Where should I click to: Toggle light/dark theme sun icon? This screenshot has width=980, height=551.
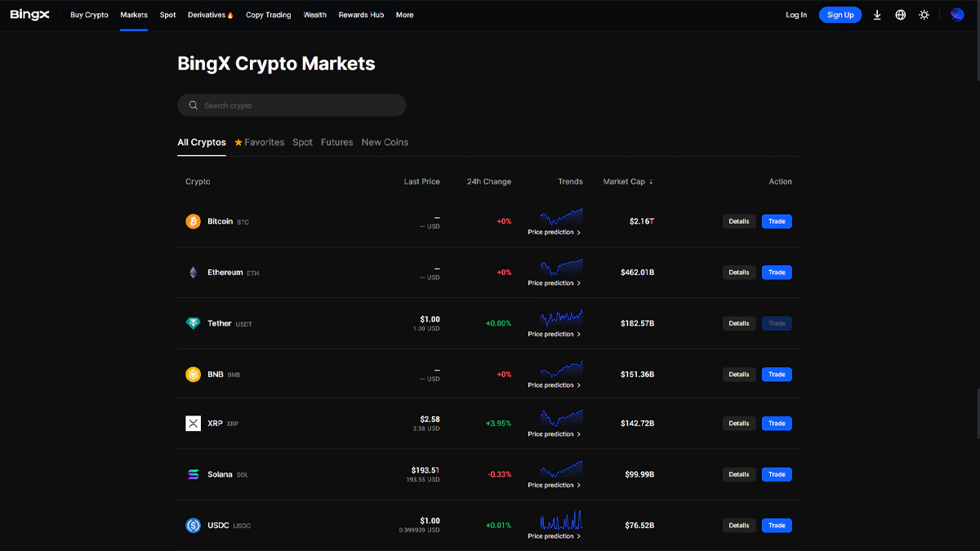point(924,15)
